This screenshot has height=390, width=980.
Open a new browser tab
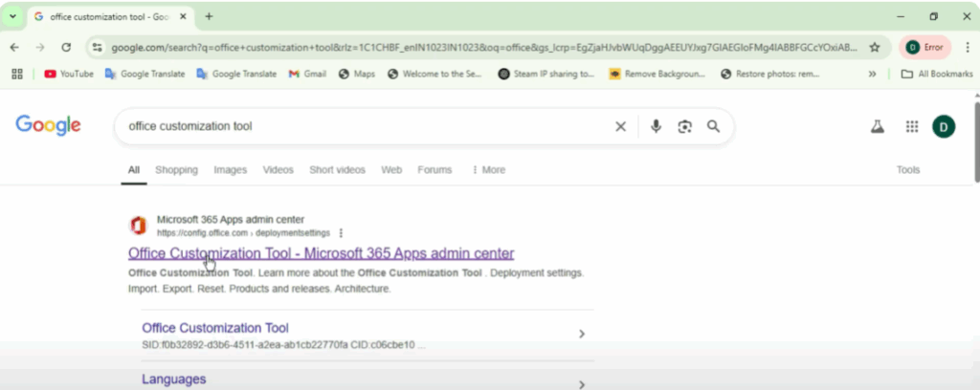209,17
